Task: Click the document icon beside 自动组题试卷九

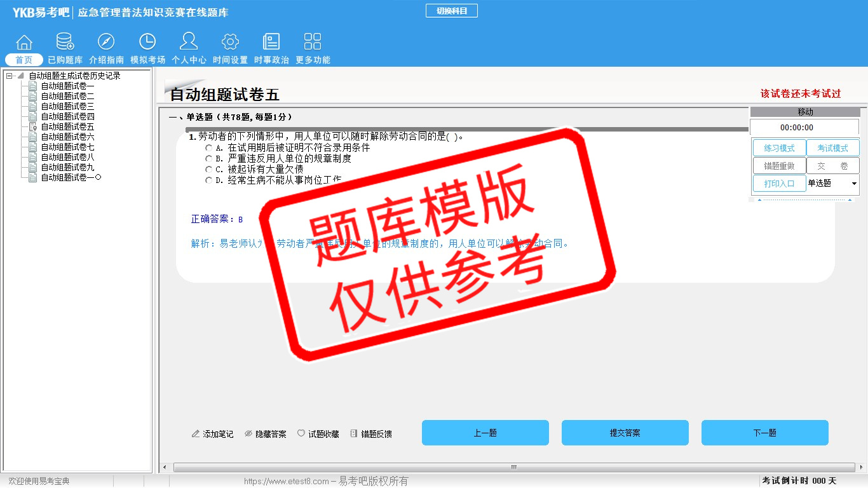Action: pyautogui.click(x=33, y=167)
